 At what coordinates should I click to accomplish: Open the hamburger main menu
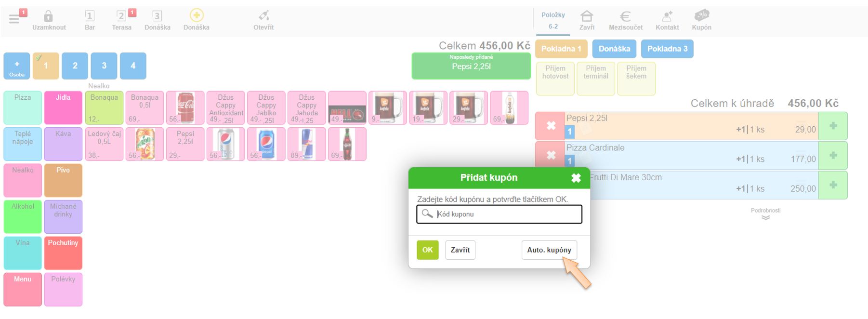coord(14,19)
